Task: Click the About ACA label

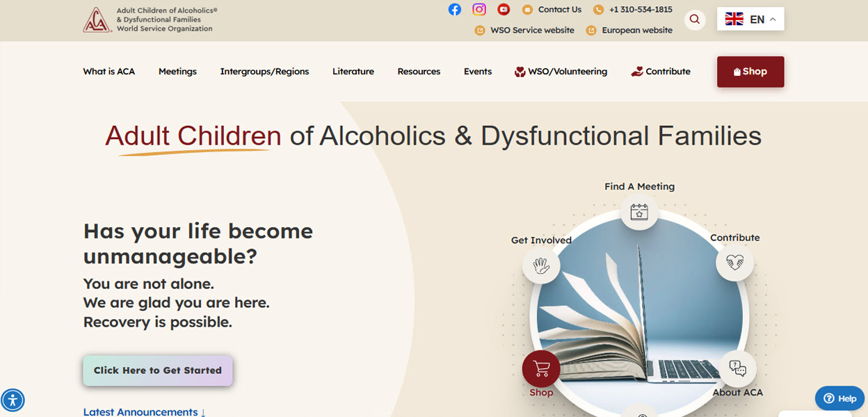Action: pyautogui.click(x=737, y=393)
